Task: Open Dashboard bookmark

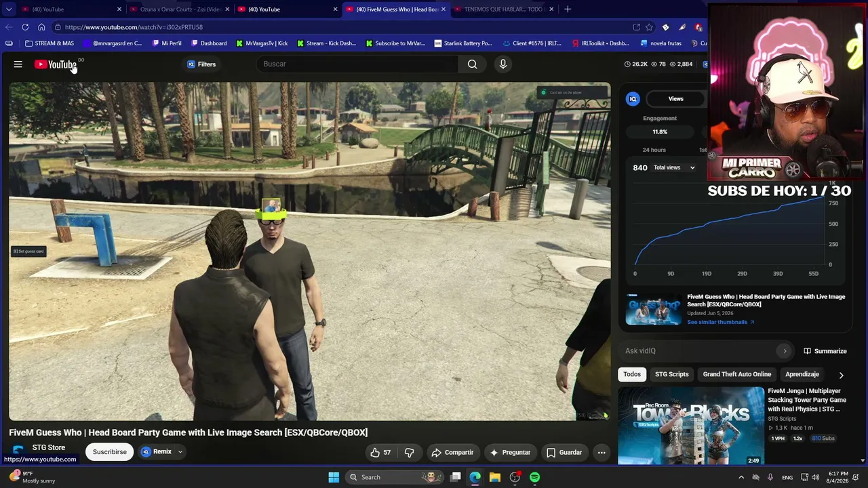Action: 209,43
